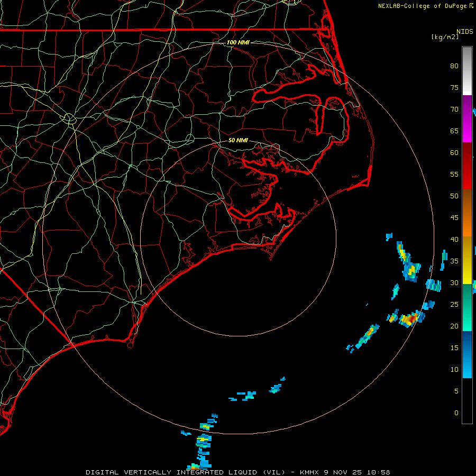The image size is (476, 476).
Task: Click the 35 value on the scale
Action: point(454,261)
